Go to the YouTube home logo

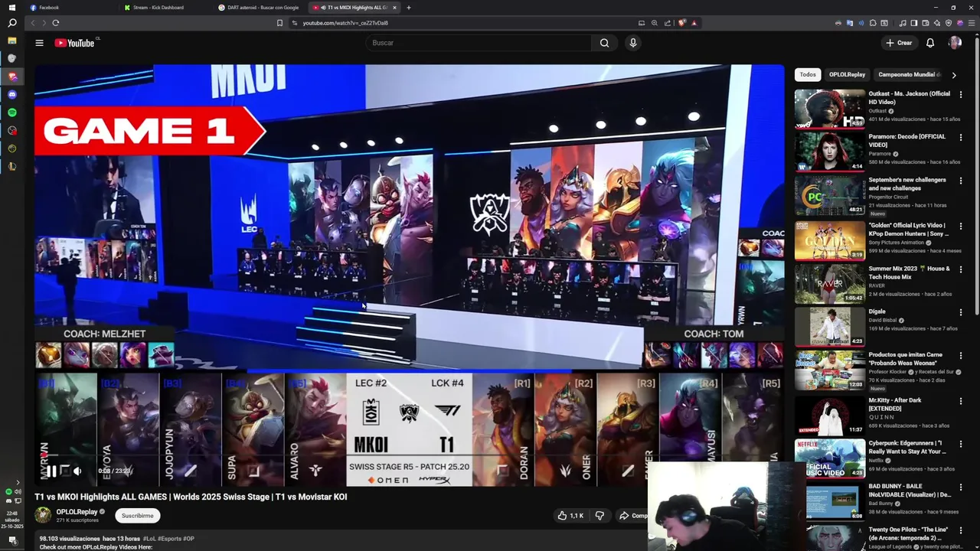pyautogui.click(x=74, y=43)
